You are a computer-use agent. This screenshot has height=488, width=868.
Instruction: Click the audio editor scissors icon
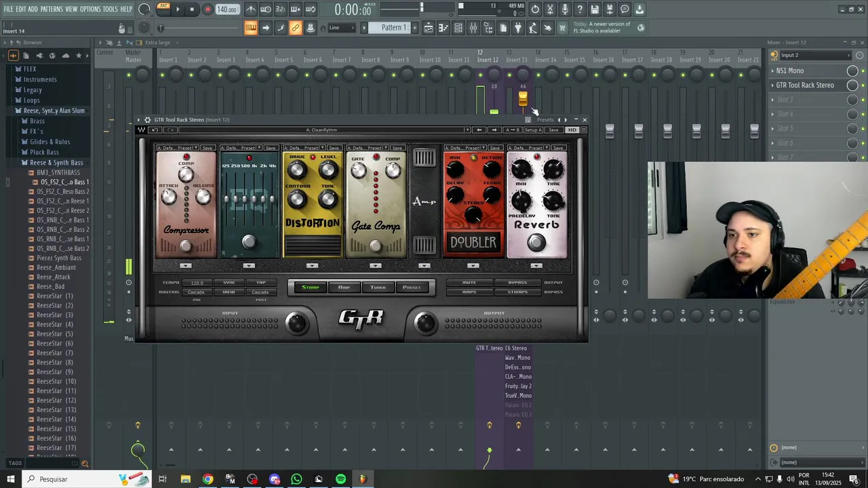[550, 9]
